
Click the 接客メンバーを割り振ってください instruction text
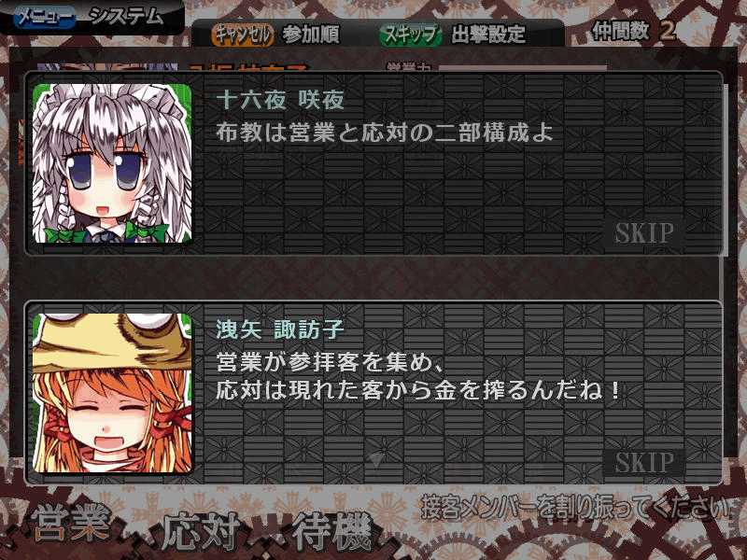575,507
